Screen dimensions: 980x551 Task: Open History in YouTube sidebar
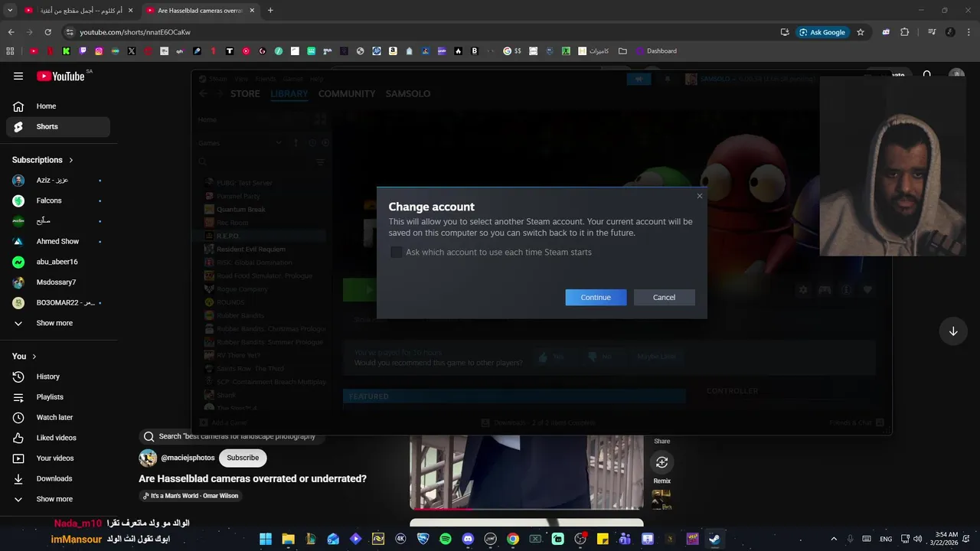pyautogui.click(x=58, y=377)
